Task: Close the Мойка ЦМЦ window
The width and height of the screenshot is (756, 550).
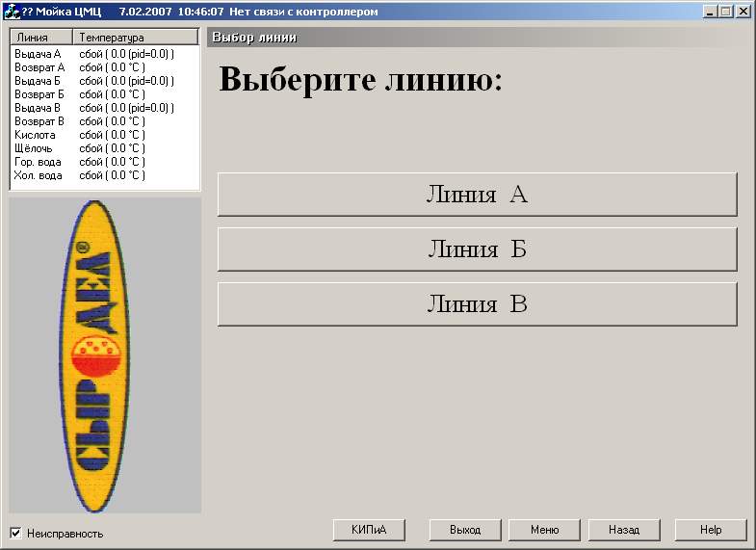Action: click(x=743, y=12)
